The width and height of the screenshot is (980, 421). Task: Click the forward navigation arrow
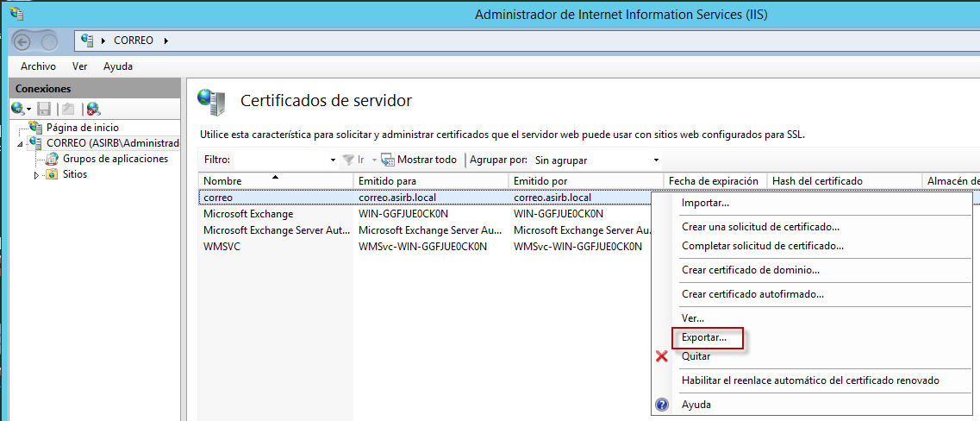49,42
